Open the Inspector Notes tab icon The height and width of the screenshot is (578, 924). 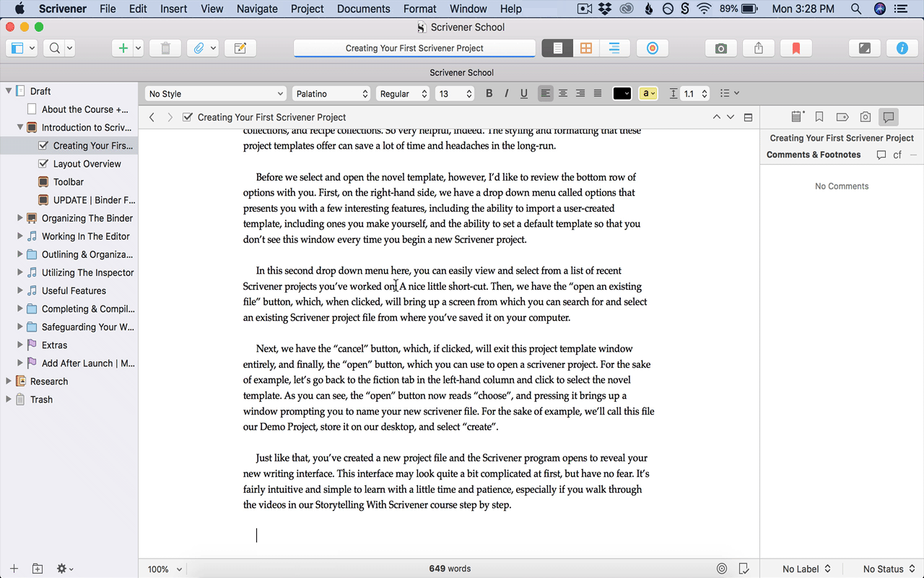(797, 116)
